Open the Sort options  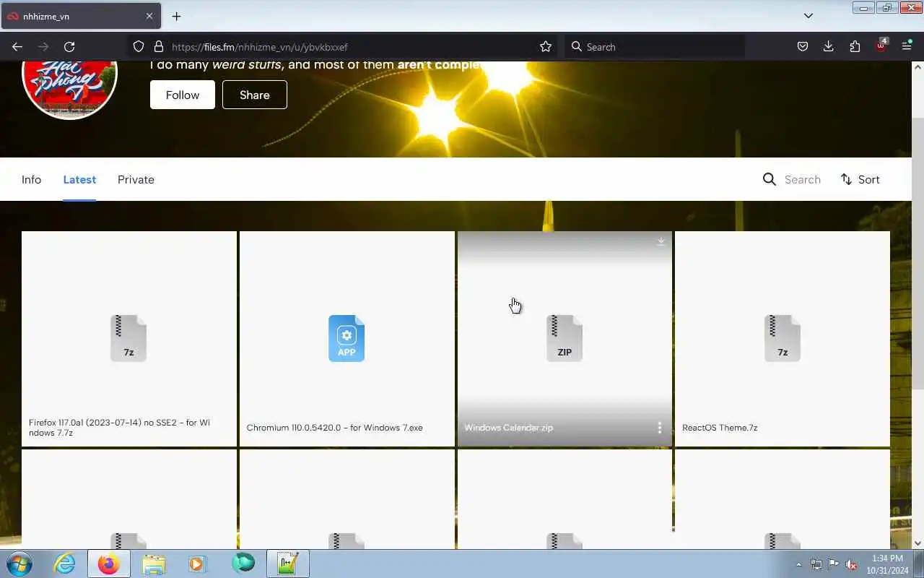click(860, 180)
